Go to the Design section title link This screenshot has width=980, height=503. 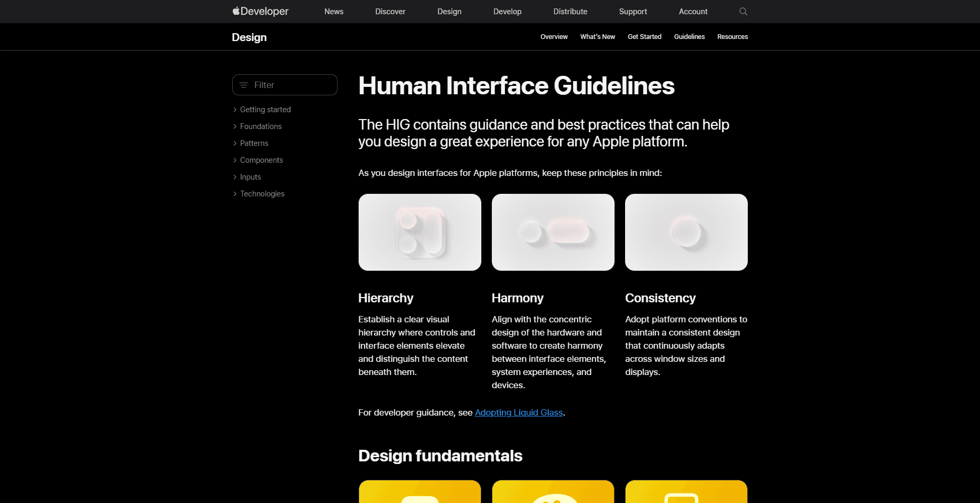coord(249,37)
